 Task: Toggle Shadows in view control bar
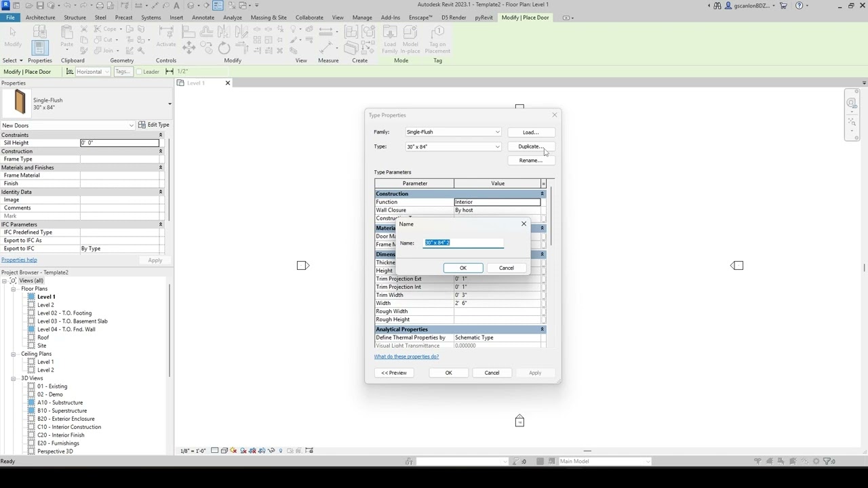pyautogui.click(x=243, y=450)
